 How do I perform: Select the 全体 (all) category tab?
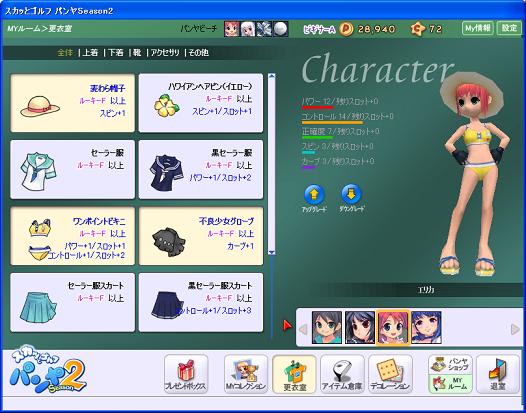(65, 53)
